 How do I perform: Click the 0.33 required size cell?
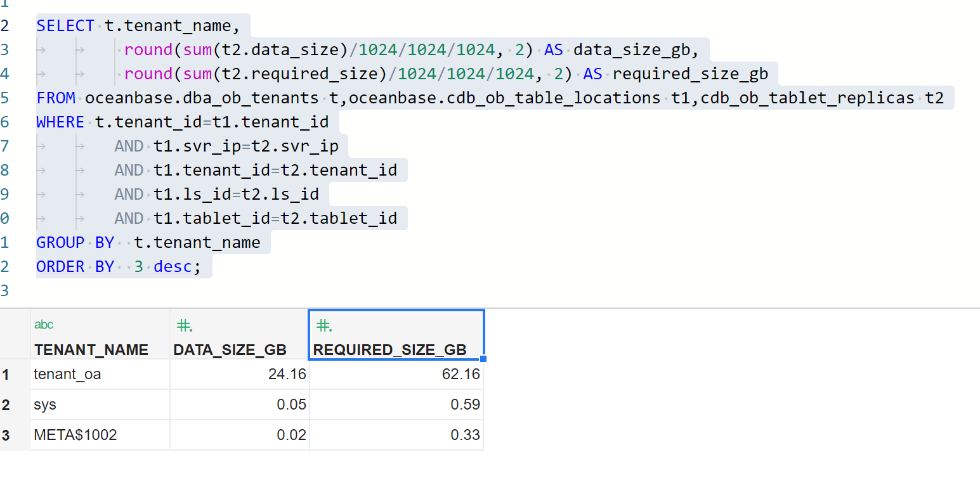click(x=396, y=435)
